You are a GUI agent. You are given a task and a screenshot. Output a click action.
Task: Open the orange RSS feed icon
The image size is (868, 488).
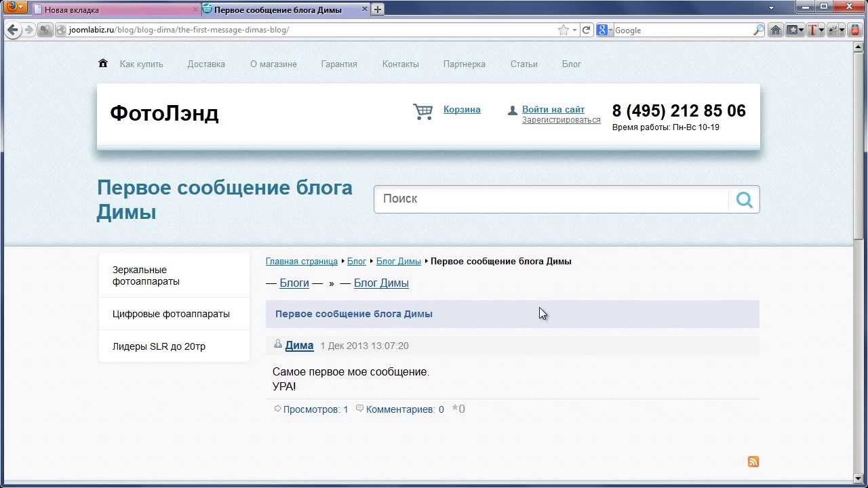753,462
